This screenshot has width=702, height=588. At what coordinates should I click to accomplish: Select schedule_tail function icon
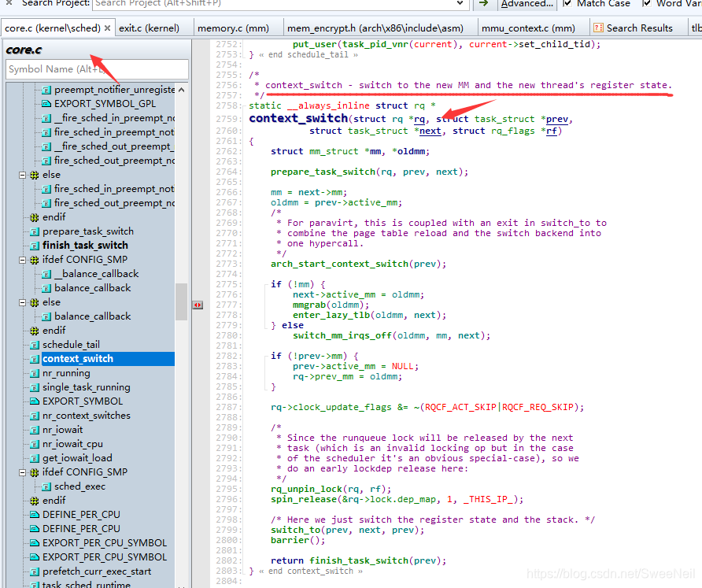pos(34,346)
